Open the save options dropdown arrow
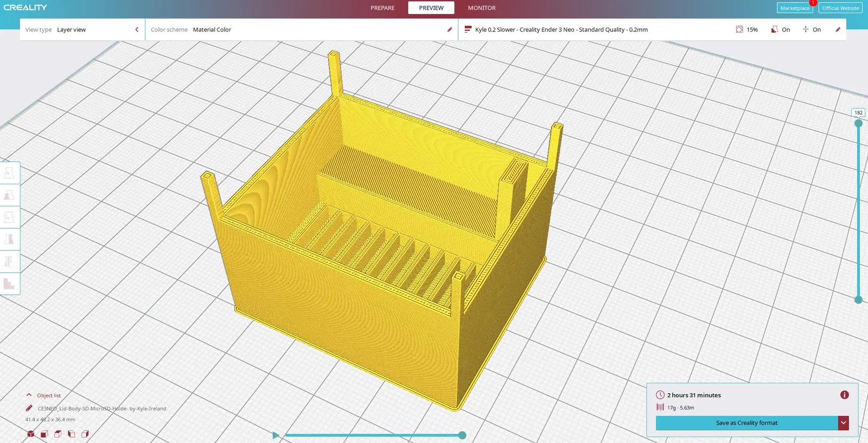Viewport: 868px width, 443px height. click(x=844, y=423)
